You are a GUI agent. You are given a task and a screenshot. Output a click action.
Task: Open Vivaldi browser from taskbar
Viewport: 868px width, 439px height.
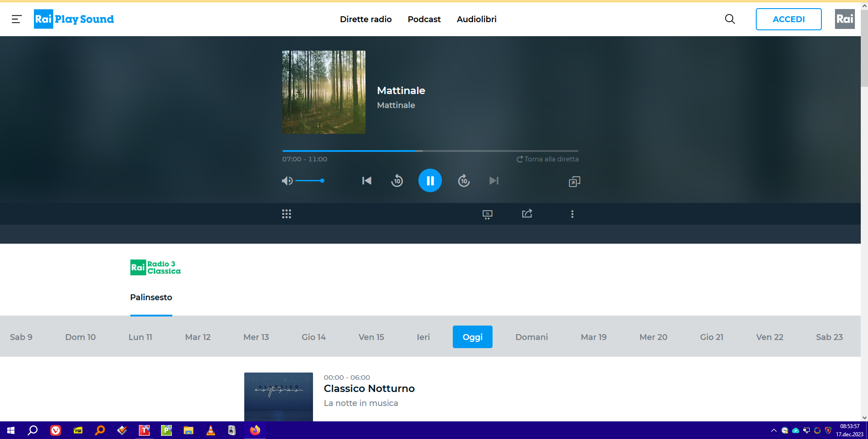pyautogui.click(x=56, y=430)
